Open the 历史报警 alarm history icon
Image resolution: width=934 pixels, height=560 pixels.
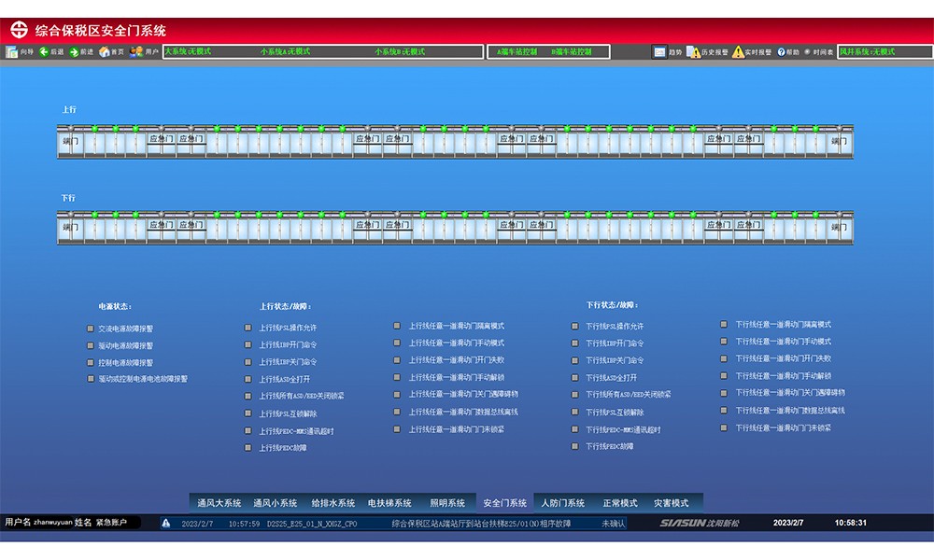[x=693, y=52]
